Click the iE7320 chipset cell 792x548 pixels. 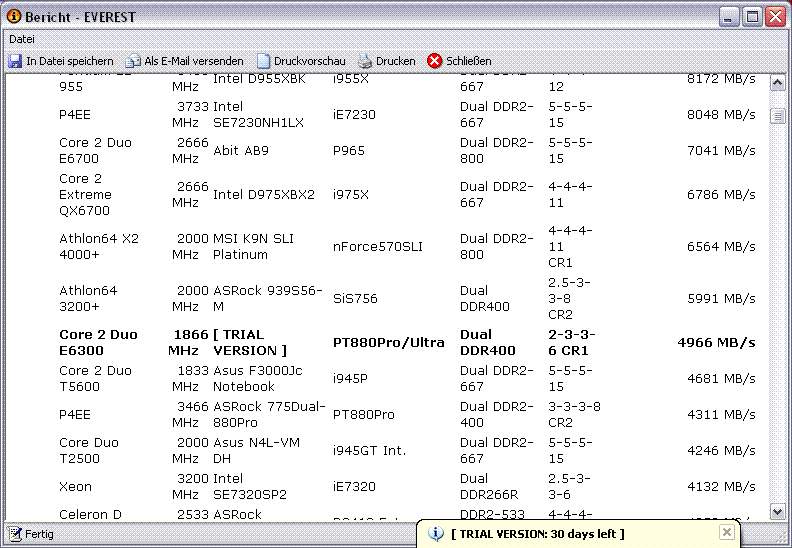(354, 486)
